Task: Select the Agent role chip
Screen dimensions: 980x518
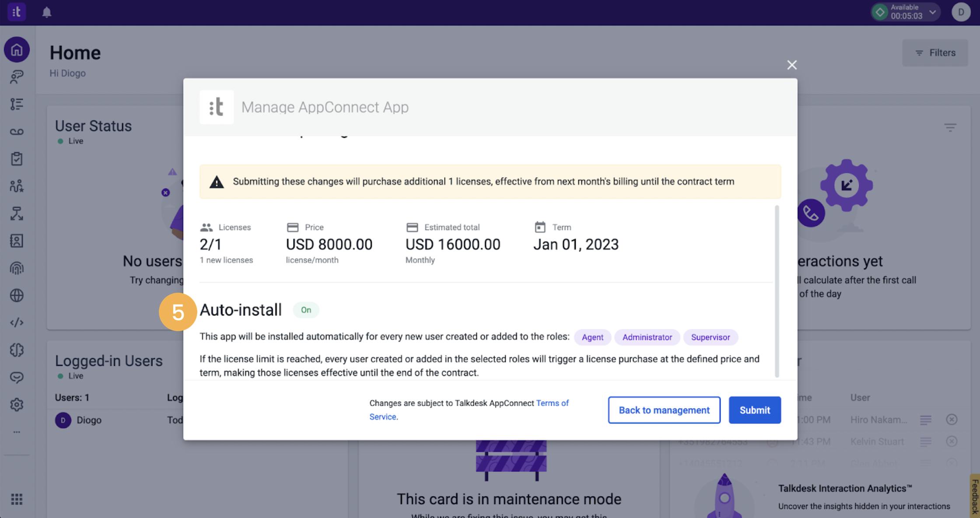Action: pyautogui.click(x=592, y=337)
